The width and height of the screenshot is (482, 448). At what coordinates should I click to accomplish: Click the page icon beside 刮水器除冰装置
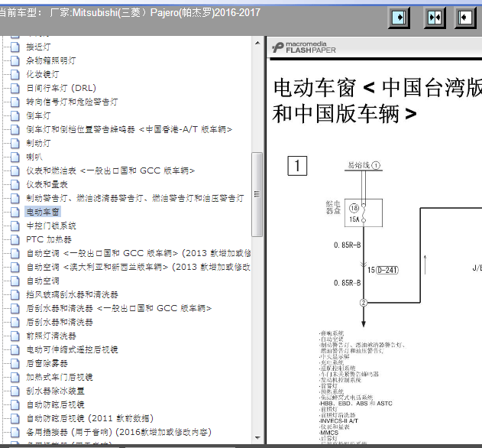pos(15,391)
